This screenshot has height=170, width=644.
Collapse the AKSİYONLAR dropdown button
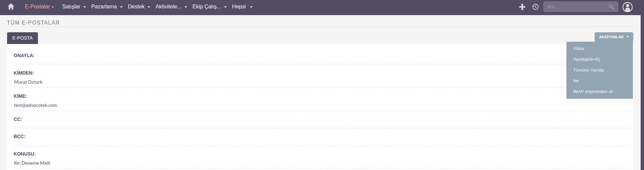click(x=614, y=37)
